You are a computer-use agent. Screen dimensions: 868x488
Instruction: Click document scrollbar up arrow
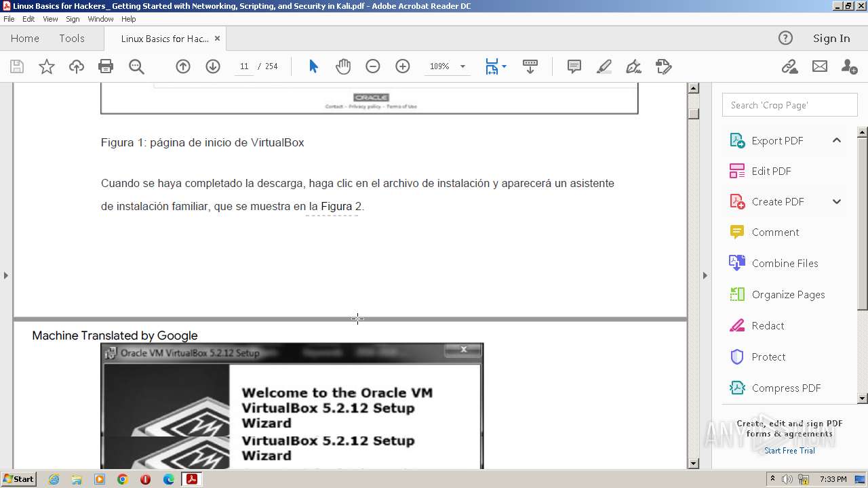click(693, 88)
